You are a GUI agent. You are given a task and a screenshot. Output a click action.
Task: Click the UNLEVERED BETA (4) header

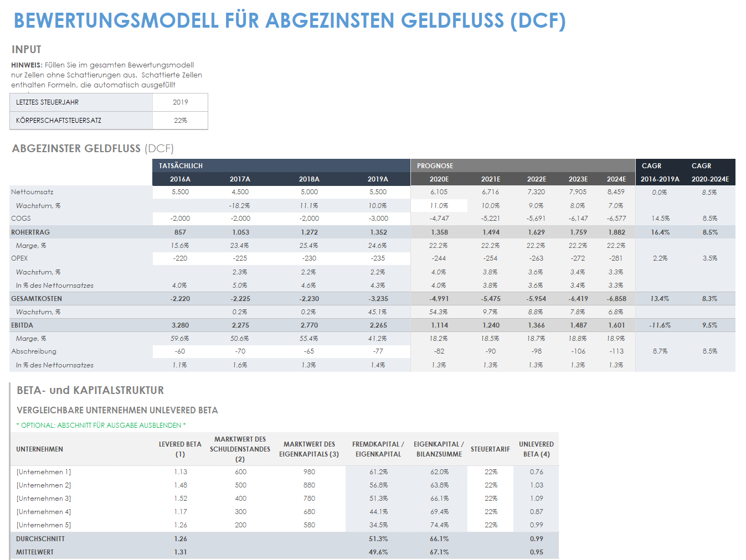pyautogui.click(x=536, y=449)
